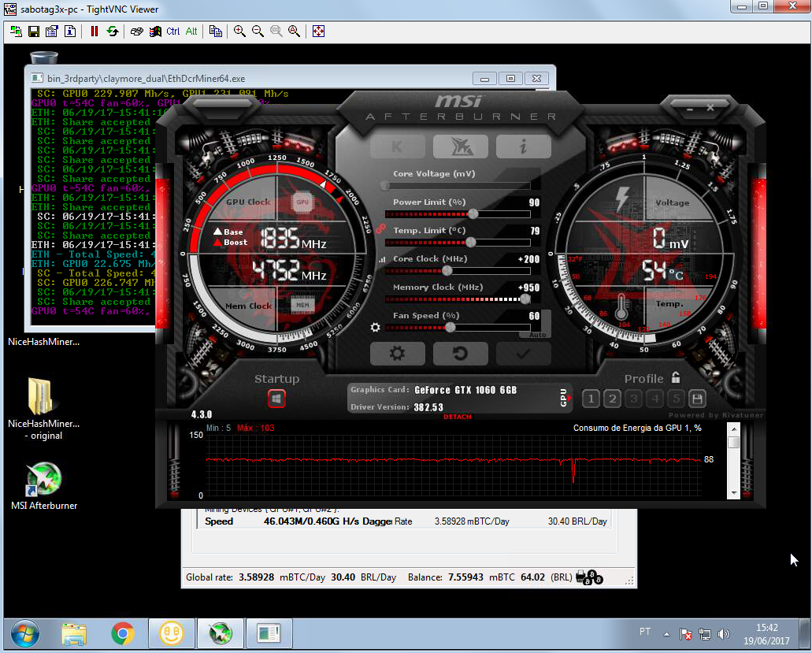This screenshot has width=812, height=653.
Task: Open File Explorer from the taskbar
Action: [x=74, y=634]
